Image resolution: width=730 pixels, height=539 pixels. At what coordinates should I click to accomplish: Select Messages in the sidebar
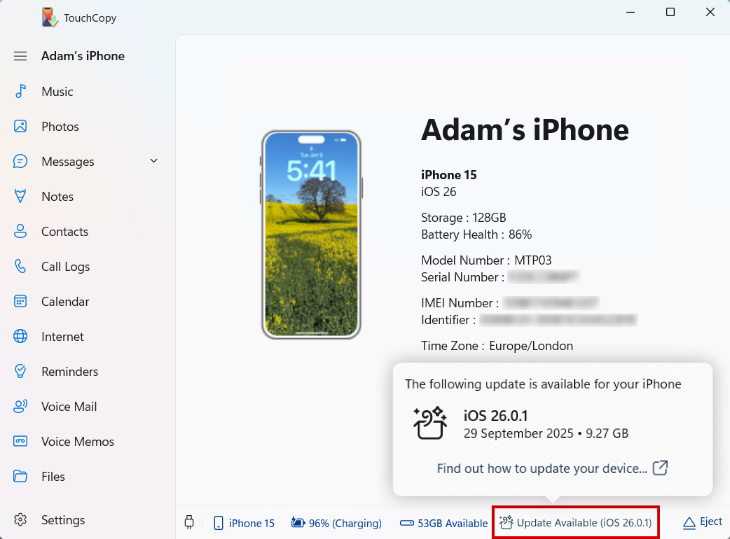click(x=68, y=162)
